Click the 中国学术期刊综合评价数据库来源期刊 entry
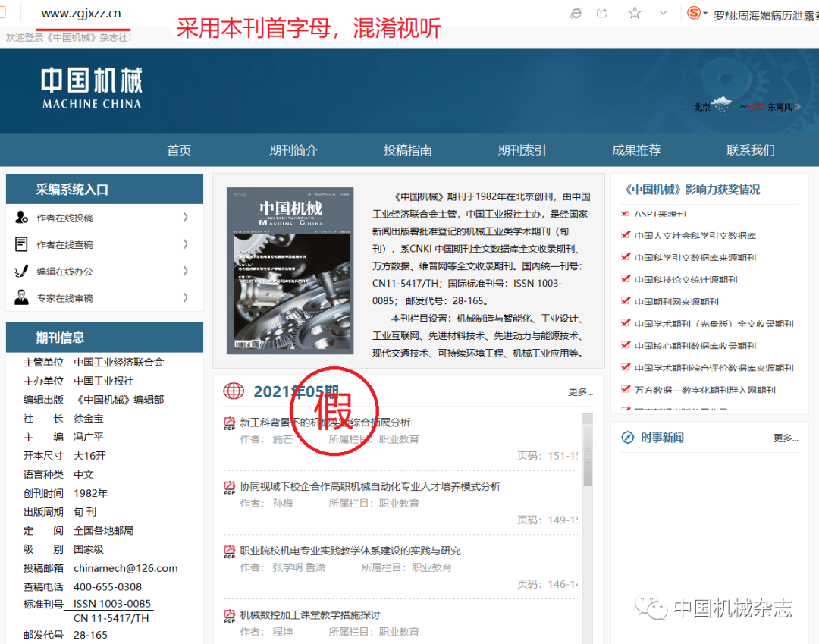819x644 pixels. [714, 367]
